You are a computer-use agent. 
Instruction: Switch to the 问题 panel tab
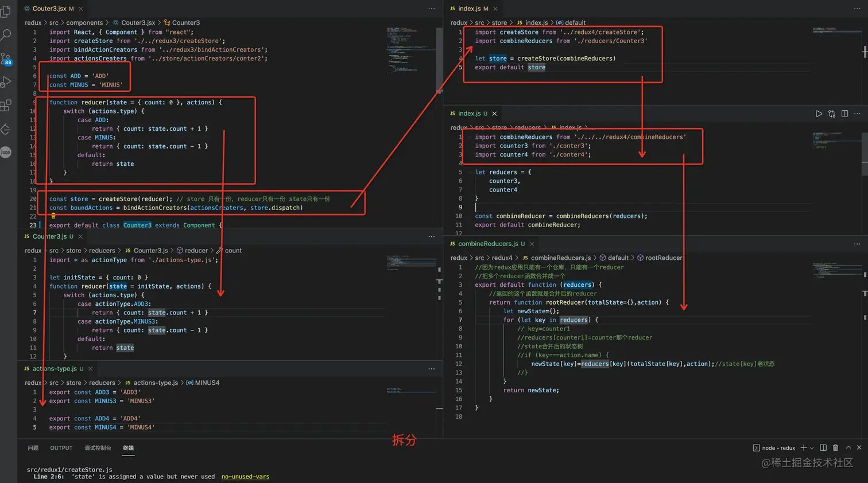(x=33, y=448)
